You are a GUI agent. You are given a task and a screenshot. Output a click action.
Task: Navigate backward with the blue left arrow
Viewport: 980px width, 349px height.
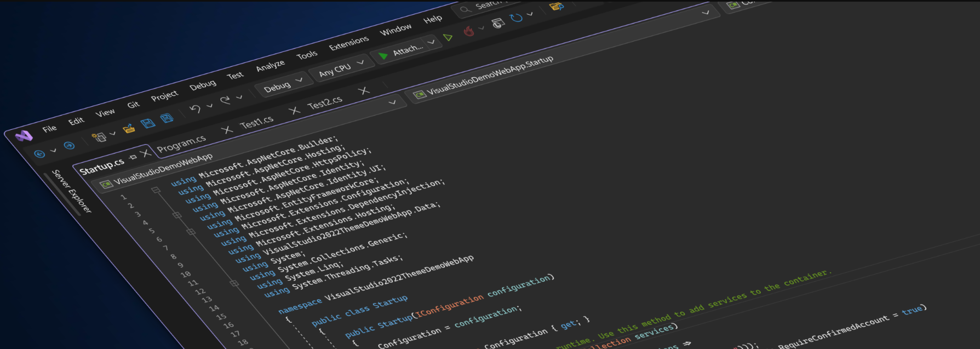coord(39,154)
